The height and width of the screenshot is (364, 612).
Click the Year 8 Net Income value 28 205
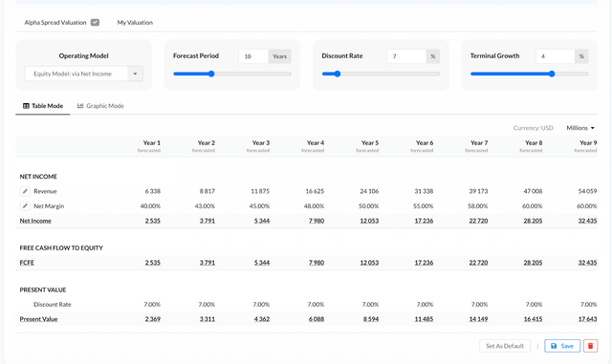[x=533, y=221]
